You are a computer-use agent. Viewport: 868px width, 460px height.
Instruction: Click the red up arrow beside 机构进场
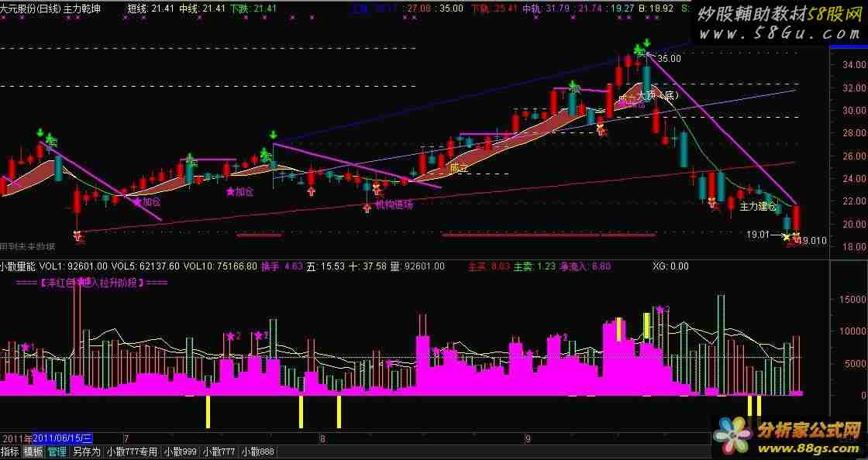click(x=367, y=208)
